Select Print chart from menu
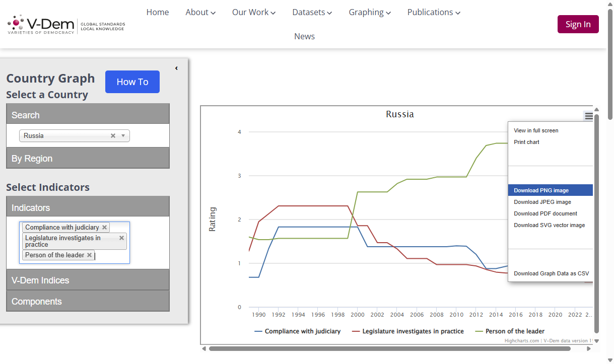614x364 pixels. click(551, 142)
